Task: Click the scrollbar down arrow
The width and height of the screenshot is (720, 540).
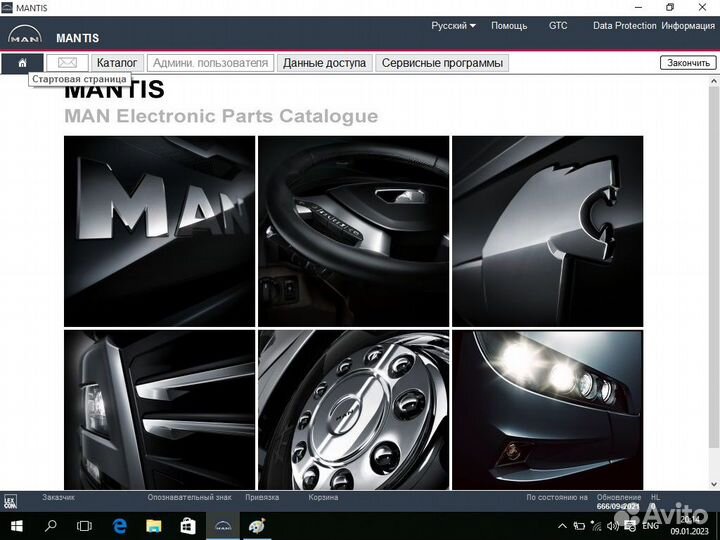Action: click(x=714, y=484)
